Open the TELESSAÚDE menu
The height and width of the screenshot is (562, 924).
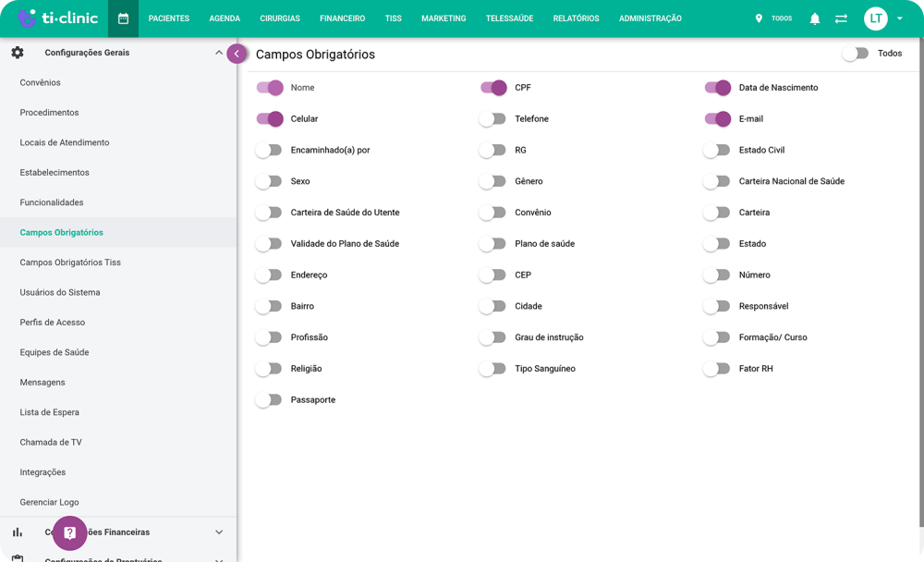510,18
